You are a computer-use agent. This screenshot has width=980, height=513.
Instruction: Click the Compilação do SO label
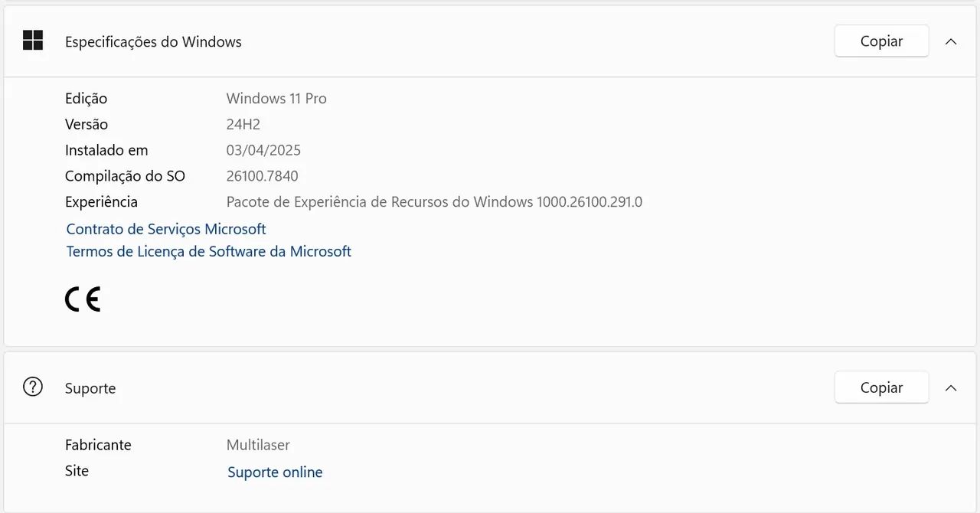pyautogui.click(x=125, y=176)
